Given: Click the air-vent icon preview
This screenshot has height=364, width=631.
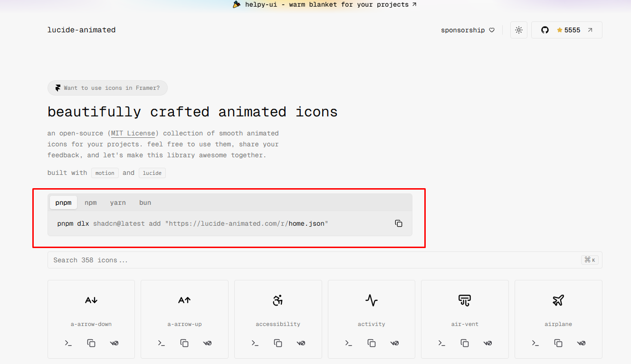Looking at the screenshot, I should pos(465,300).
